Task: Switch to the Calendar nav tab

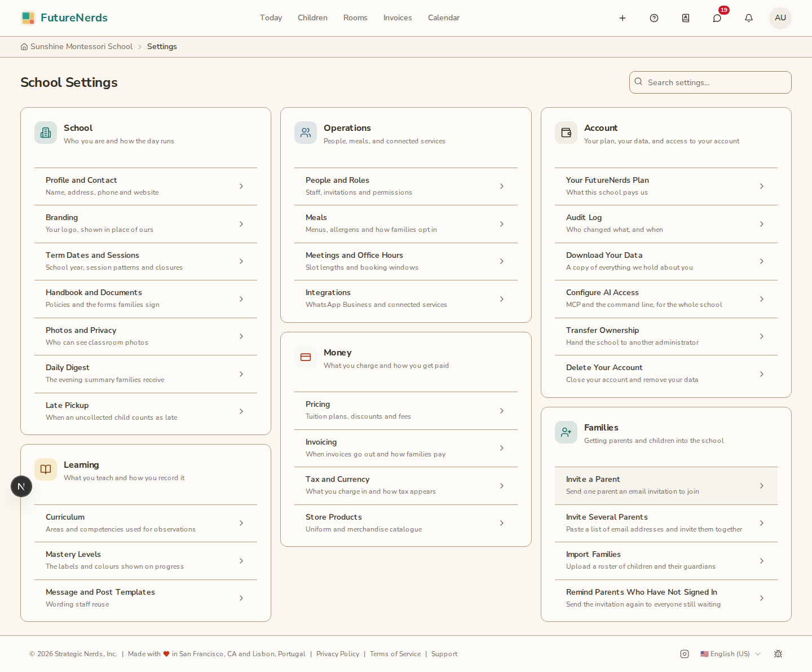Action: click(444, 18)
